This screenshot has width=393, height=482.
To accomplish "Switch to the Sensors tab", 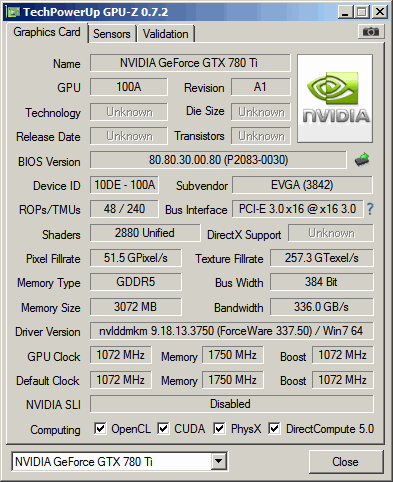I will pos(112,34).
